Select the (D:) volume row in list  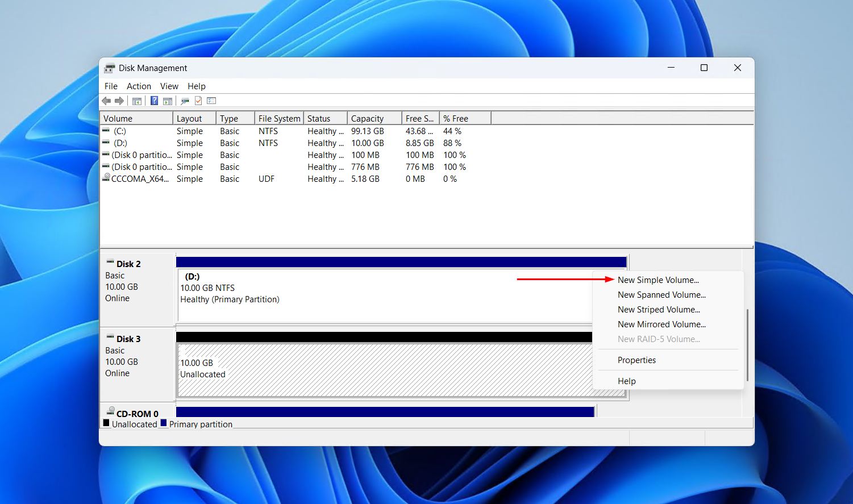[x=296, y=143]
